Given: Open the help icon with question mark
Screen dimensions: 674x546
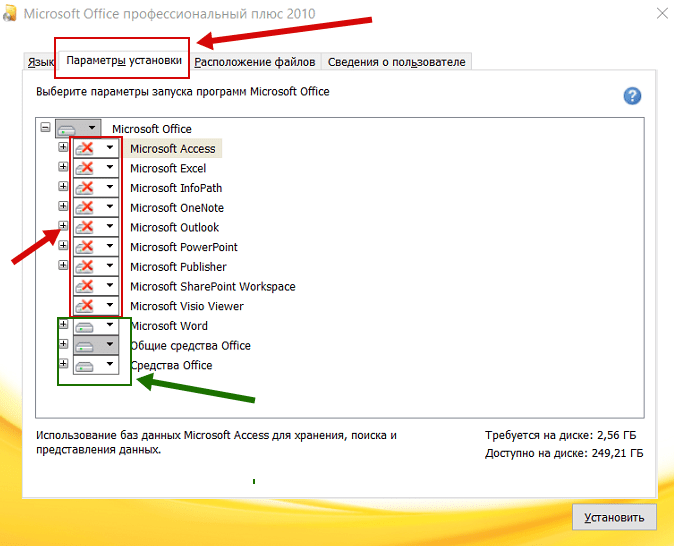Looking at the screenshot, I should click(x=632, y=96).
